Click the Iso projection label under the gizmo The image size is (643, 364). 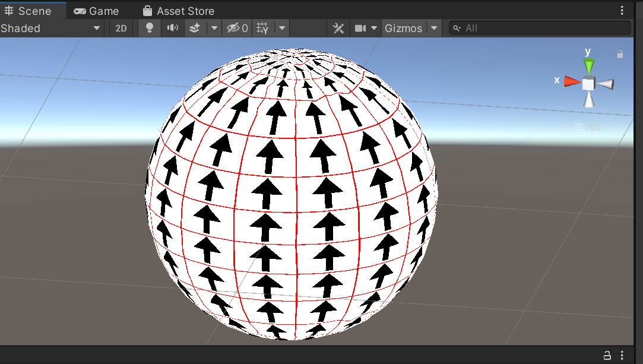(x=587, y=127)
